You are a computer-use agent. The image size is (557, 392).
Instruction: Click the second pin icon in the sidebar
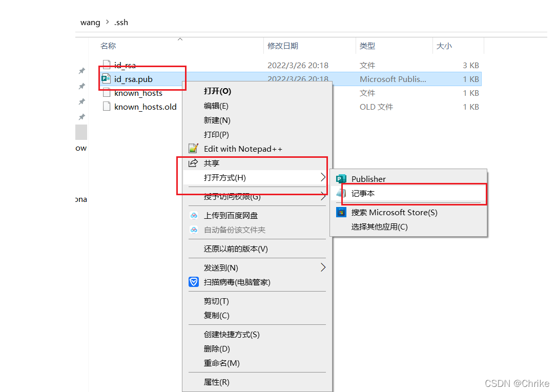[81, 86]
